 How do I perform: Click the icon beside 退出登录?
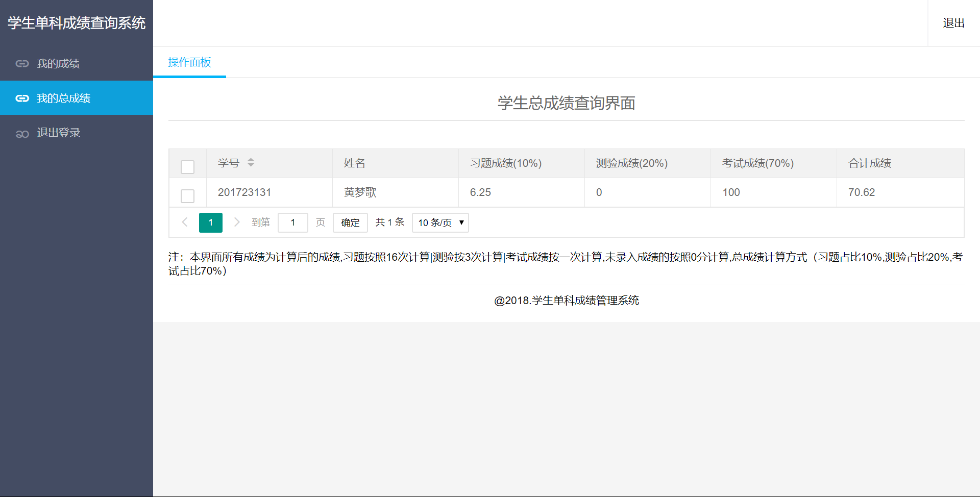coord(22,134)
